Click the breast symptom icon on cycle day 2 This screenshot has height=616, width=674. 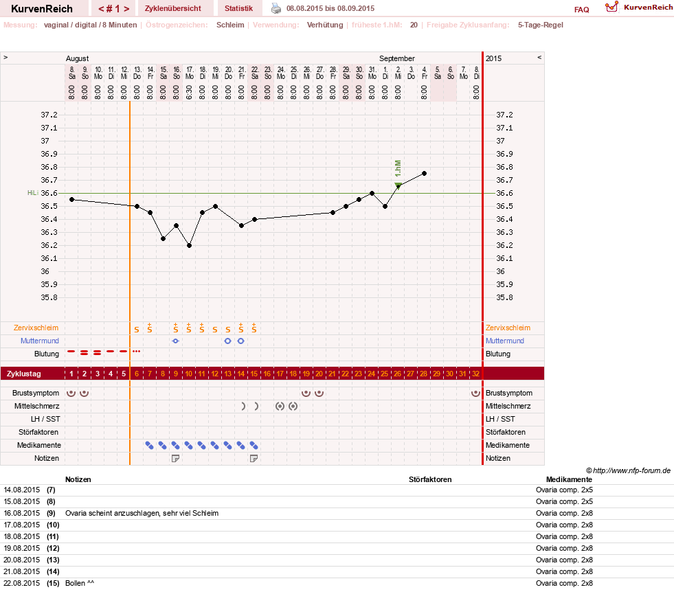pos(85,393)
